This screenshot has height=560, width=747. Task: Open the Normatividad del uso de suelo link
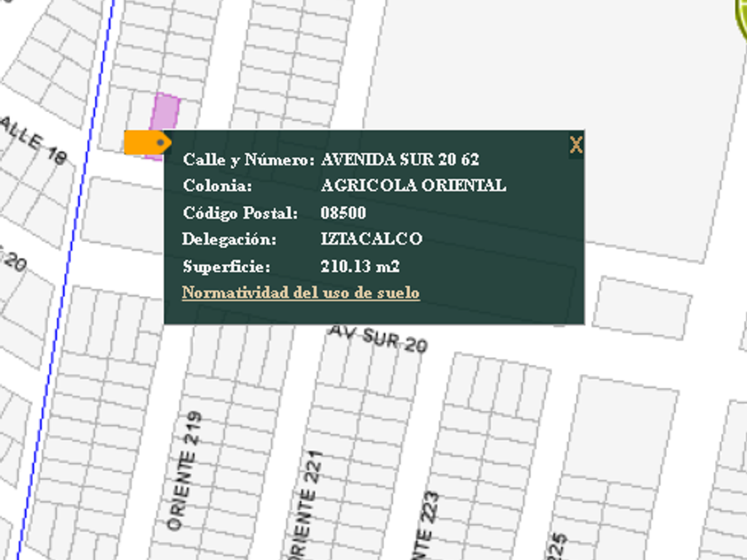[301, 292]
